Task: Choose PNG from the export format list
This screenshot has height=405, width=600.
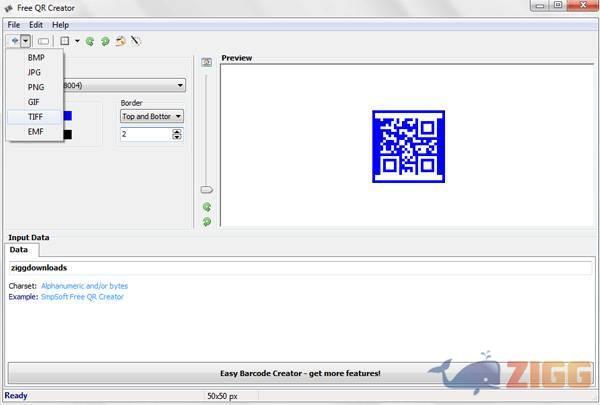Action: click(36, 87)
